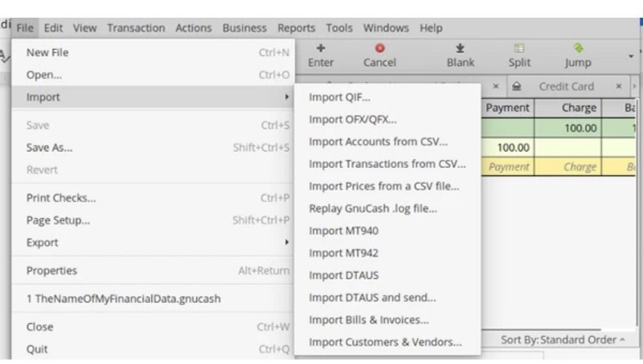
Task: Choose New File from File menu
Action: click(152, 52)
